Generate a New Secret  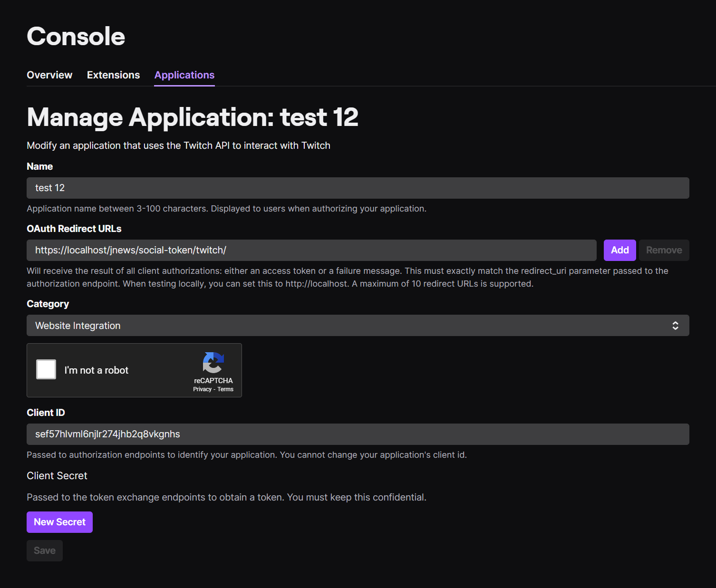click(59, 522)
